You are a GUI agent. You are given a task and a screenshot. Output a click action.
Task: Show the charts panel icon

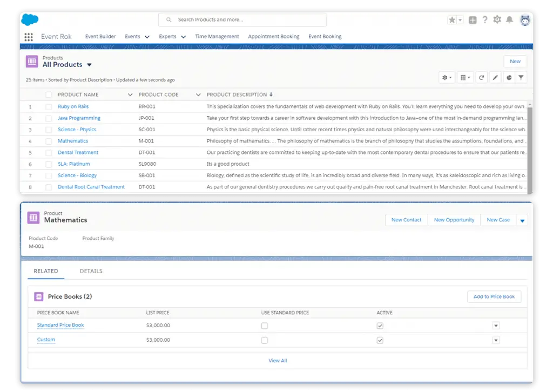pos(509,78)
